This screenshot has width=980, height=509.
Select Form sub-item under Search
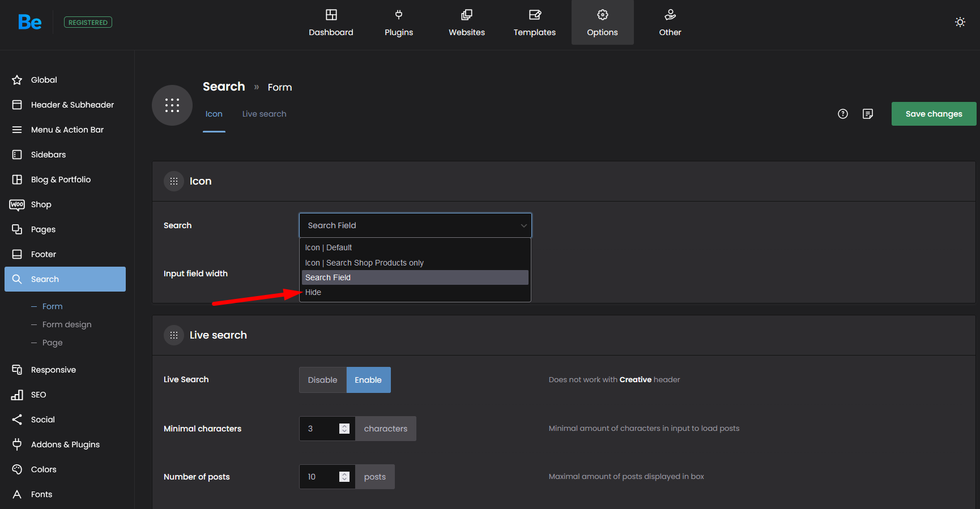52,306
